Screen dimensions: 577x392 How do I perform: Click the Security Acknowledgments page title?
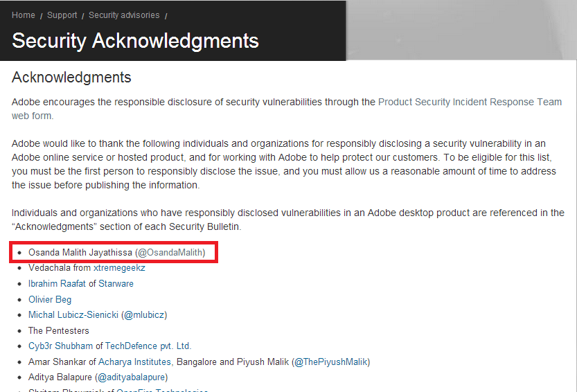(x=135, y=40)
